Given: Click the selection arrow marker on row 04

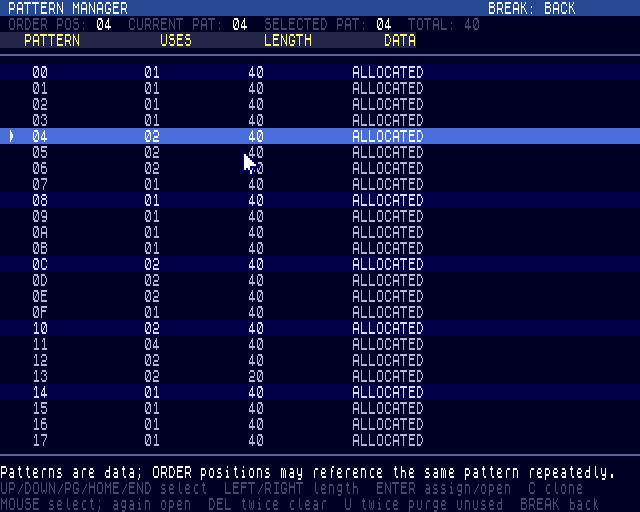Looking at the screenshot, I should pos(12,136).
